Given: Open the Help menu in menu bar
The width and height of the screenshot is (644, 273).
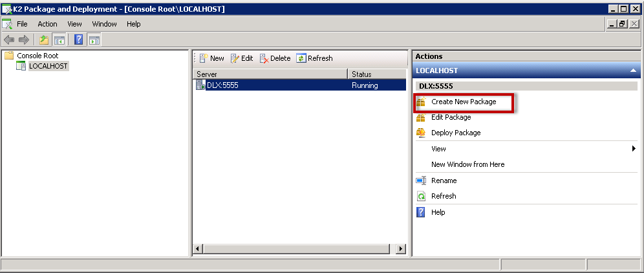Looking at the screenshot, I should [133, 24].
